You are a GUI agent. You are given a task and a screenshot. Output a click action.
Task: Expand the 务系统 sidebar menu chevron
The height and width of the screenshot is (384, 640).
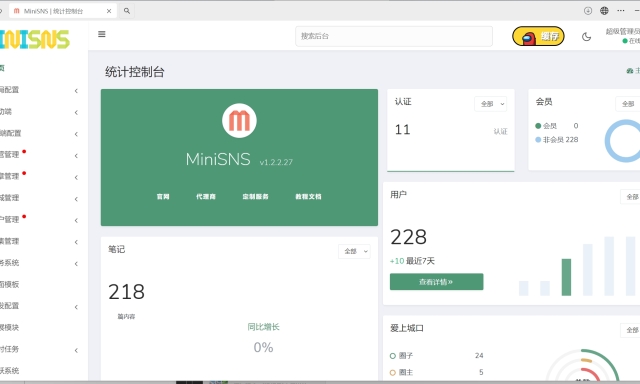point(76,264)
